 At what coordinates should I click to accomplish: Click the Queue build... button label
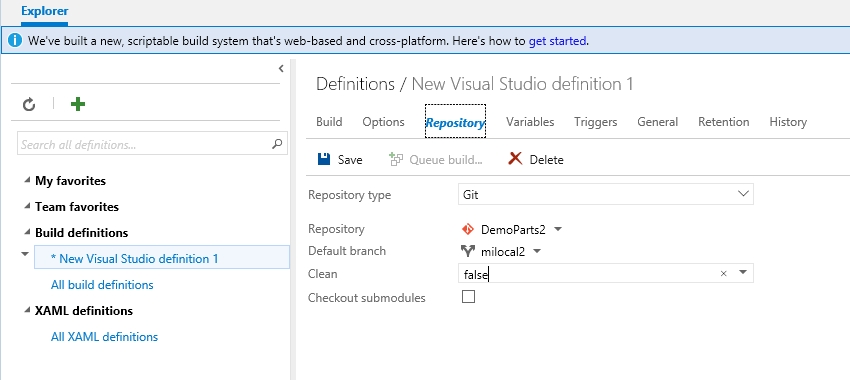[x=446, y=160]
